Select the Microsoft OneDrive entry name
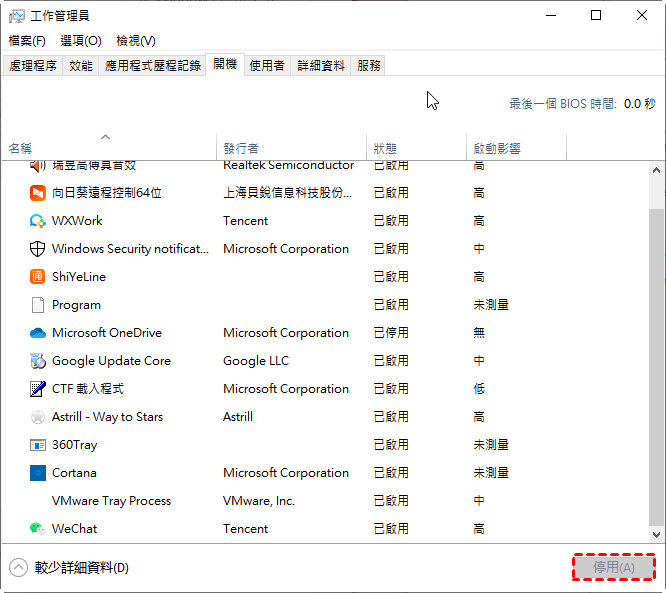The height and width of the screenshot is (593, 666). [x=107, y=333]
